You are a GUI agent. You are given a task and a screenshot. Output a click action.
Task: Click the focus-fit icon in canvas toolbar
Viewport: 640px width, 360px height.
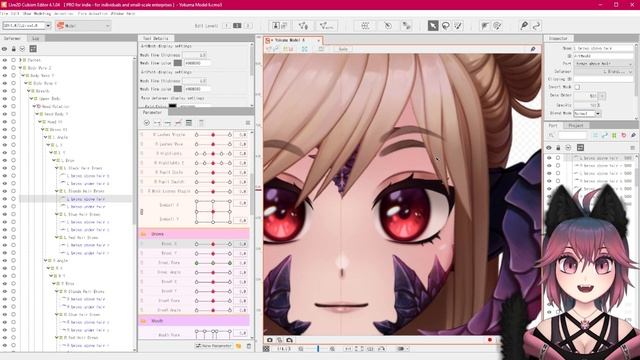pyautogui.click(x=305, y=49)
